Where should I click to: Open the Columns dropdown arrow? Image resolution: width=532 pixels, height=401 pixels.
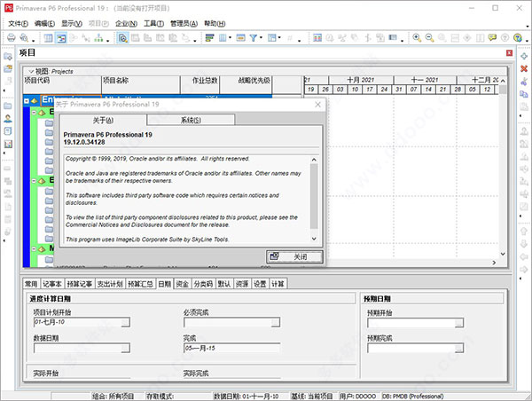[230, 37]
